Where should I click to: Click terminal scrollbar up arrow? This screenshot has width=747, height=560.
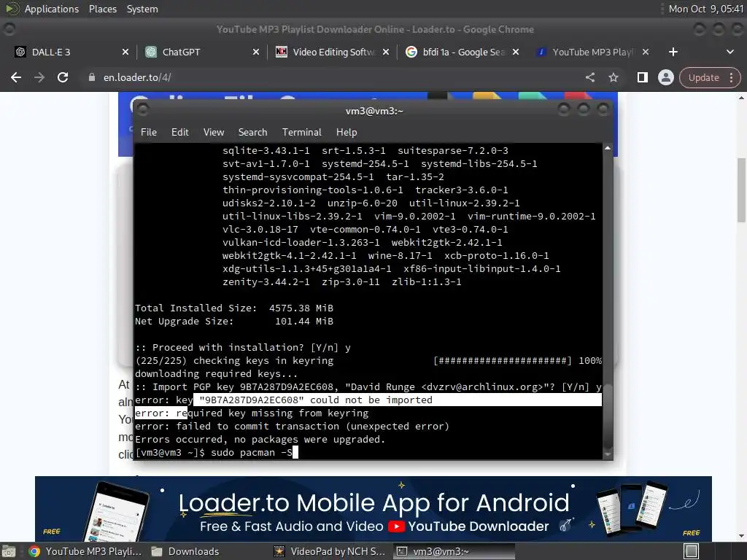(608, 148)
